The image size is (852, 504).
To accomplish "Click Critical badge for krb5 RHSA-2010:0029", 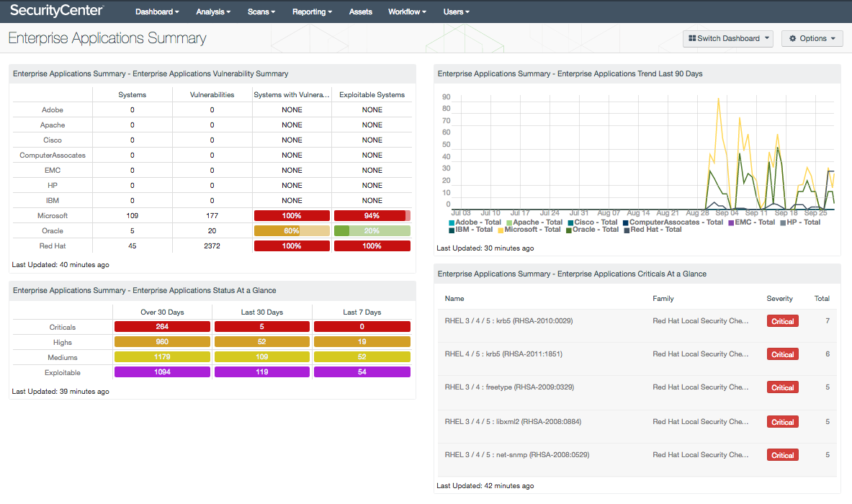I will (782, 321).
